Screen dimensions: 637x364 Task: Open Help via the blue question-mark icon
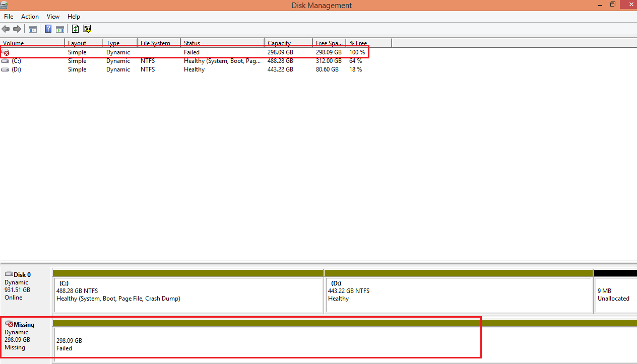click(x=48, y=29)
